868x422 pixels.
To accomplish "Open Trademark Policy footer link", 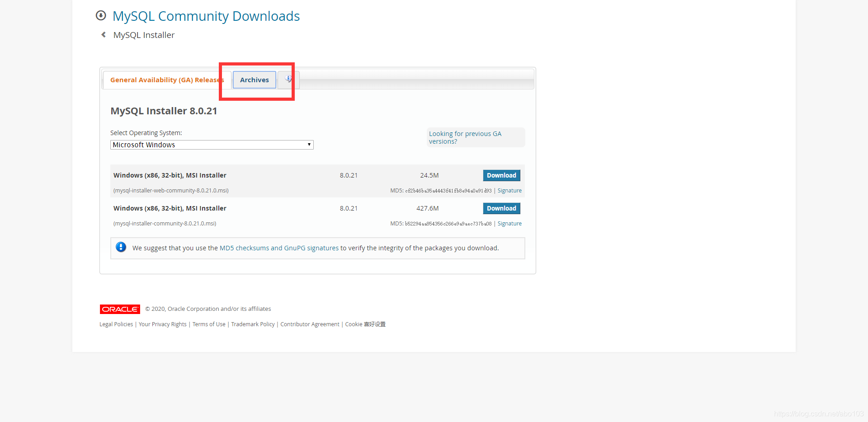I will (253, 324).
